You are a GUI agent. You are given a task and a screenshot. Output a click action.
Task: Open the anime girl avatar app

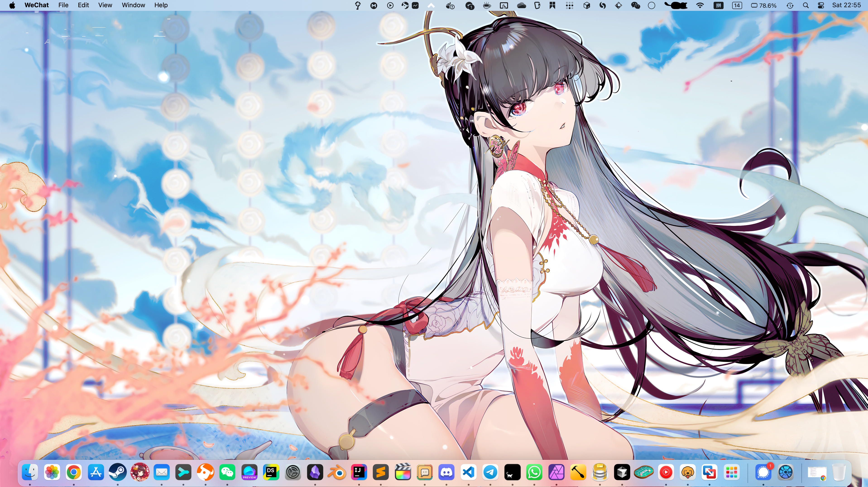click(x=139, y=472)
